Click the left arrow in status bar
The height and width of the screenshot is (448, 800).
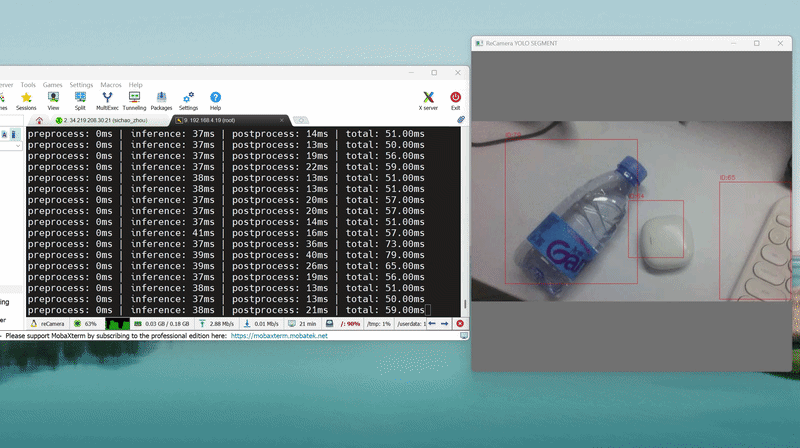(432, 323)
